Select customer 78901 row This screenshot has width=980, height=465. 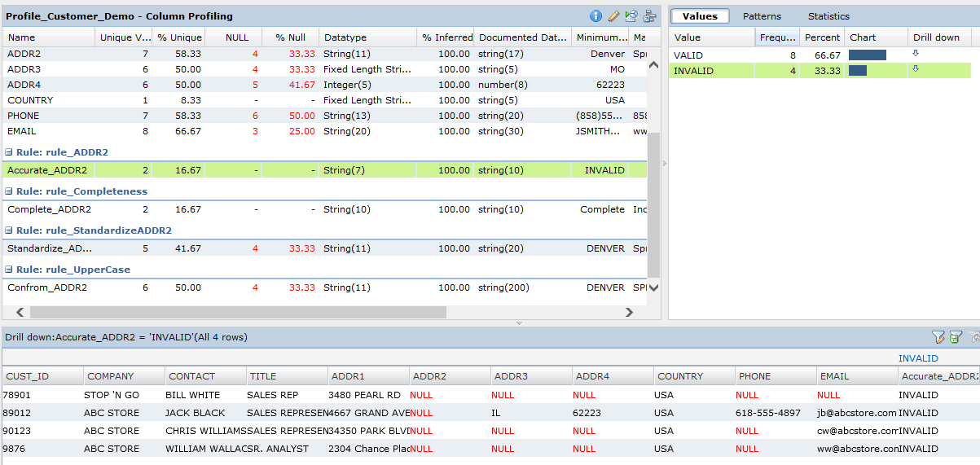[490, 395]
